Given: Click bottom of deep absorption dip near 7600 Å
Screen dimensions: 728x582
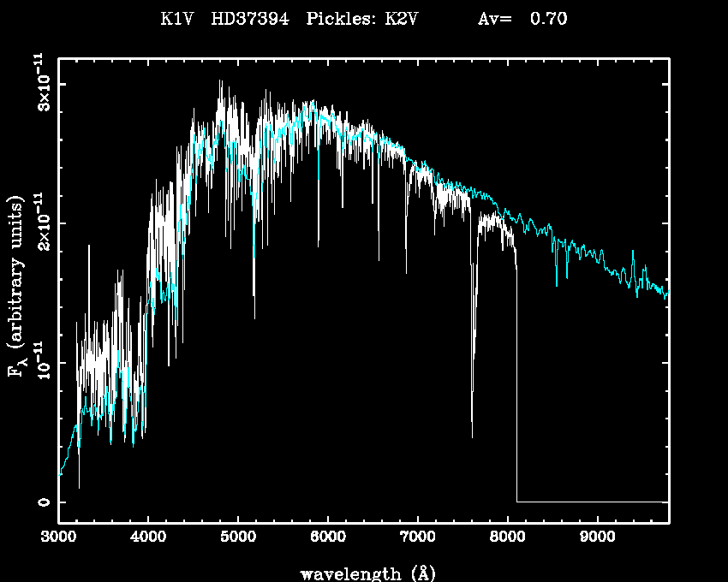Looking at the screenshot, I should click(x=472, y=435).
